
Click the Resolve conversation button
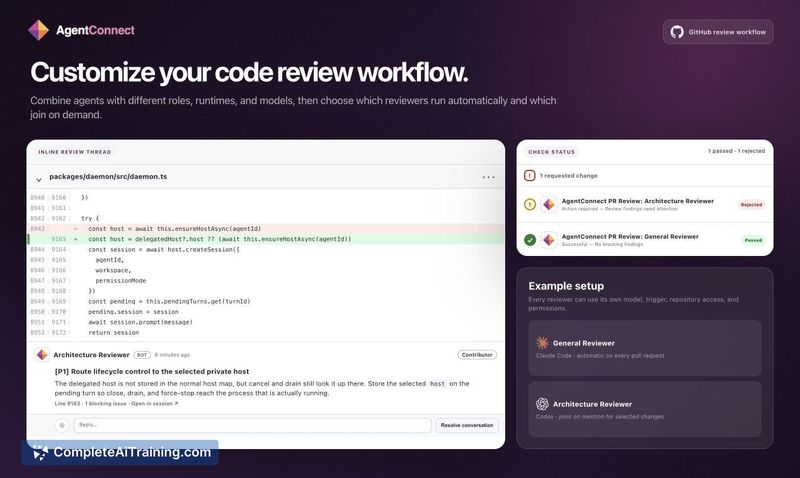(x=467, y=425)
